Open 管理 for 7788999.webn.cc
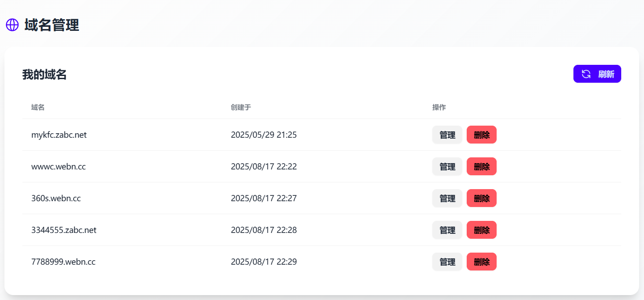The width and height of the screenshot is (644, 300). tap(447, 262)
